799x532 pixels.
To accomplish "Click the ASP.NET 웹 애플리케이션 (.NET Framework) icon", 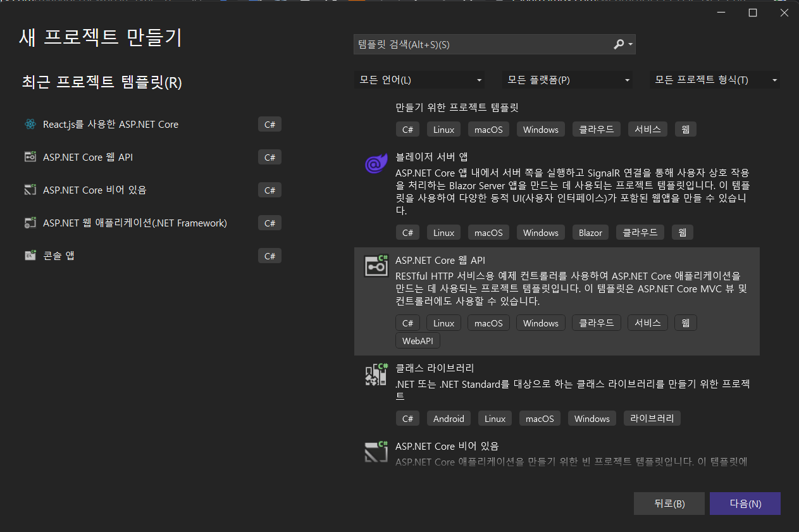I will click(30, 223).
